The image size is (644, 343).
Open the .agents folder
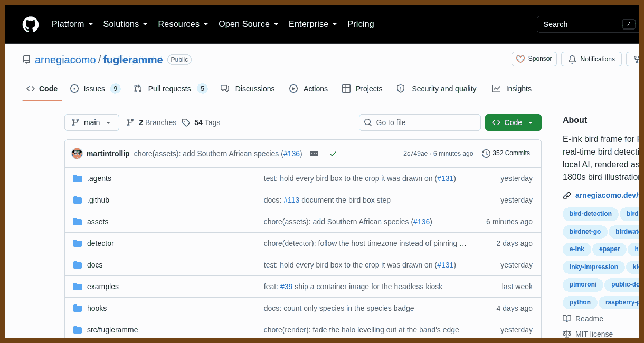coord(99,178)
